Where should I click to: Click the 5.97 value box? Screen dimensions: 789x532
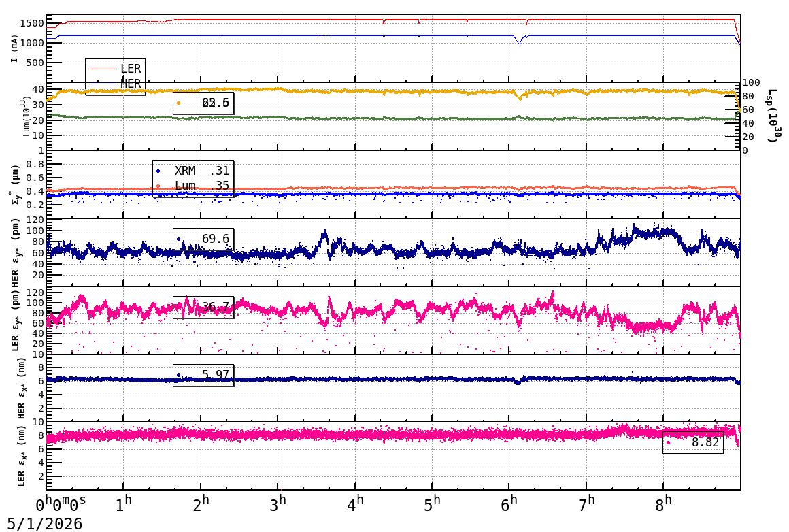[203, 376]
